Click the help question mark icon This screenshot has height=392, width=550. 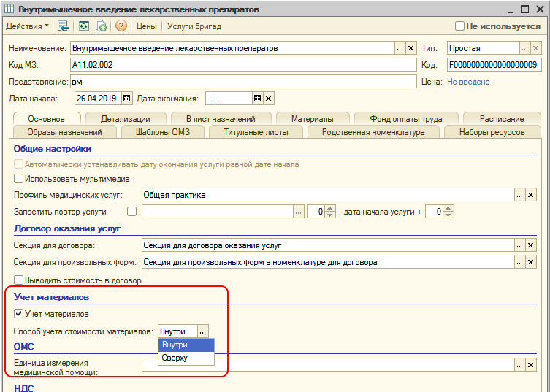[x=121, y=26]
